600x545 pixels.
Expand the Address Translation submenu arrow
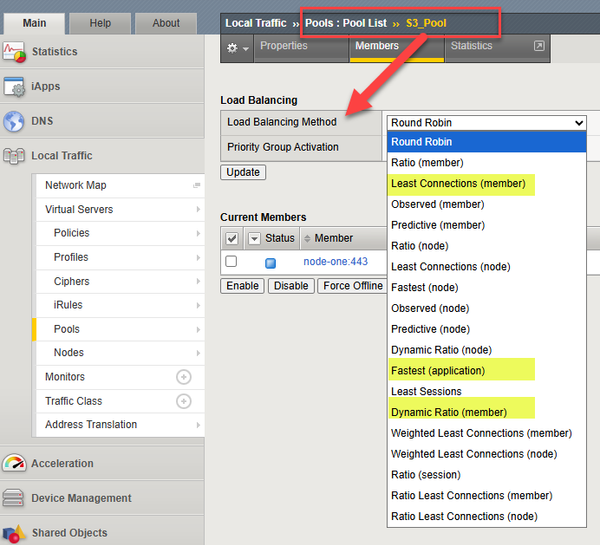198,425
